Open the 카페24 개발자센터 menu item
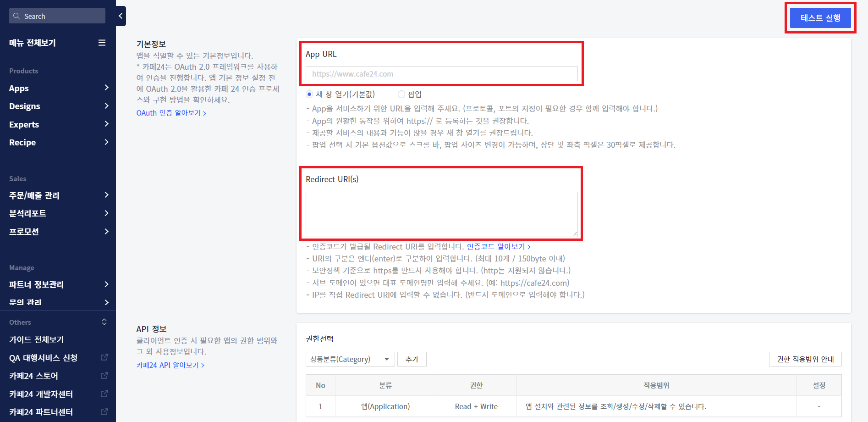This screenshot has height=422, width=868. [x=41, y=394]
